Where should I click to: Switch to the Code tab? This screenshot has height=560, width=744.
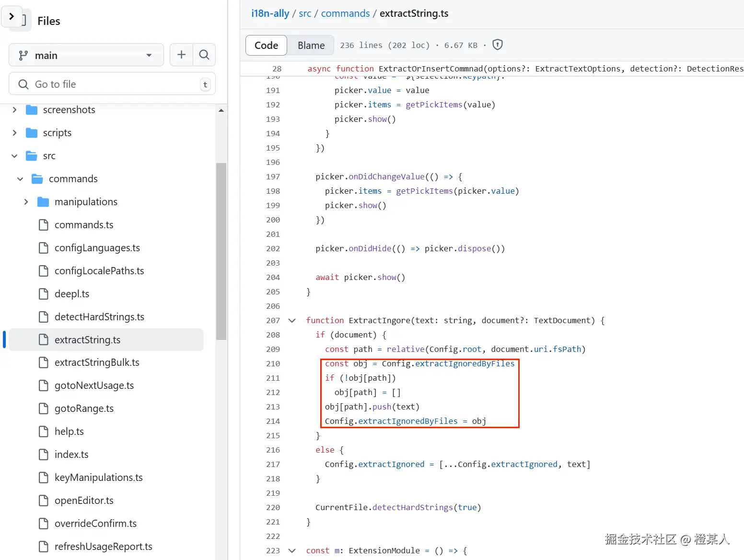tap(266, 45)
